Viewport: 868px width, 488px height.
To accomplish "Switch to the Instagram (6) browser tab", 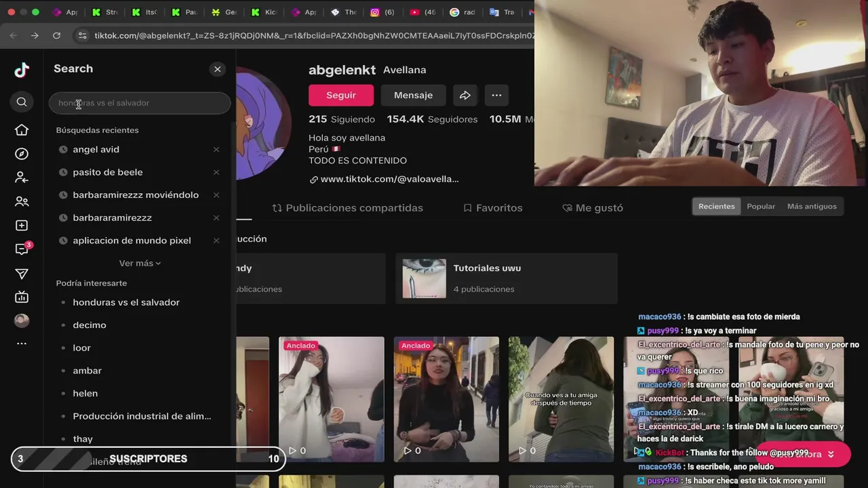I will point(383,12).
